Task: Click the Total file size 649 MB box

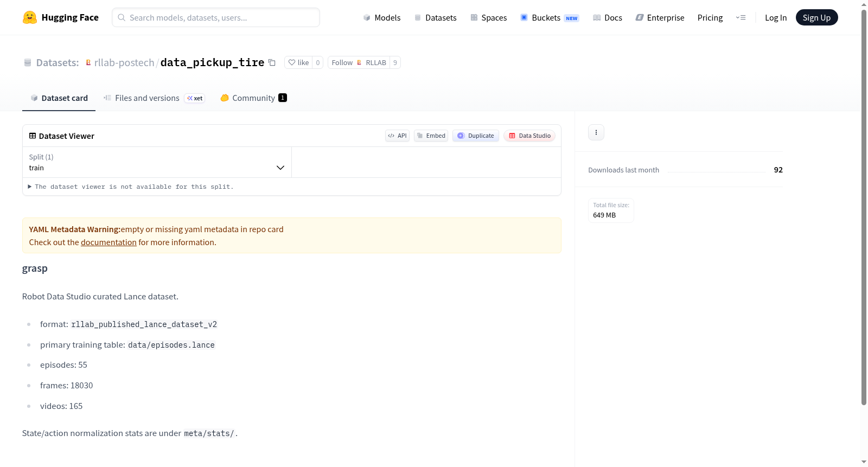Action: [611, 210]
